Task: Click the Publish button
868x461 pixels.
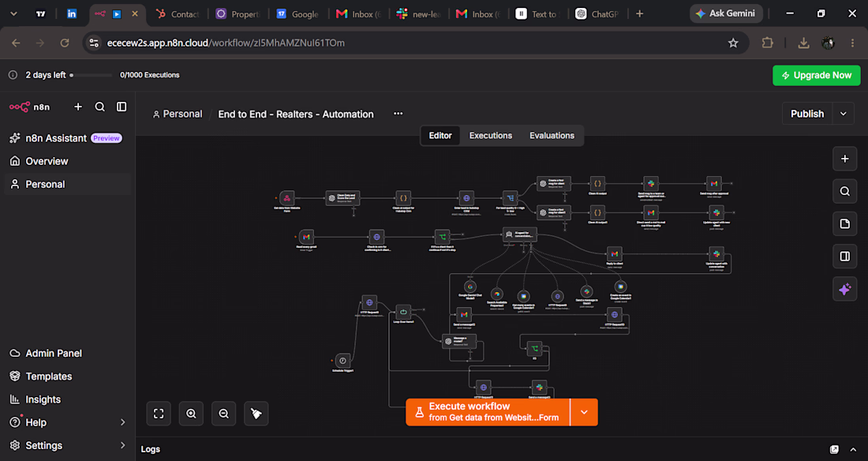Action: tap(807, 114)
